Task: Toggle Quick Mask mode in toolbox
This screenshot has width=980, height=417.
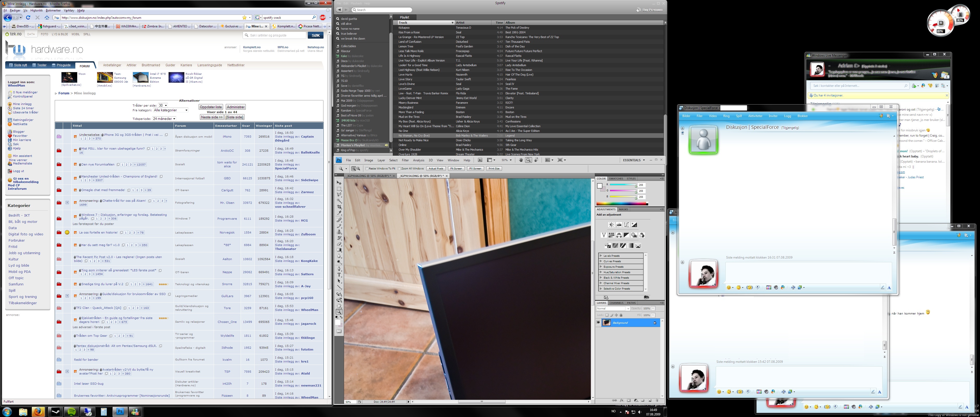Action: click(339, 331)
